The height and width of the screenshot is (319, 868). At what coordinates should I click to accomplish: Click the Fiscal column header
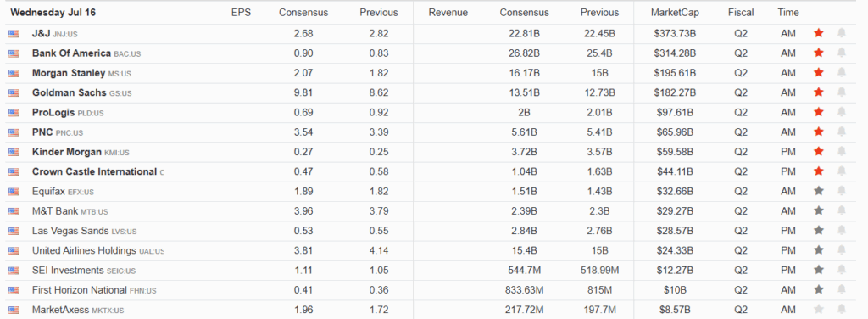tap(741, 12)
